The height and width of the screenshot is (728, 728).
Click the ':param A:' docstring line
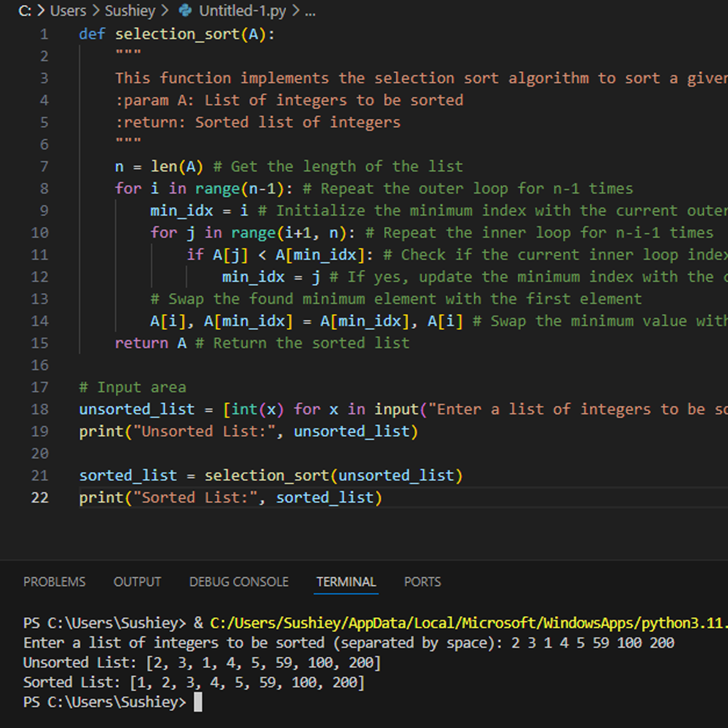coord(289,100)
